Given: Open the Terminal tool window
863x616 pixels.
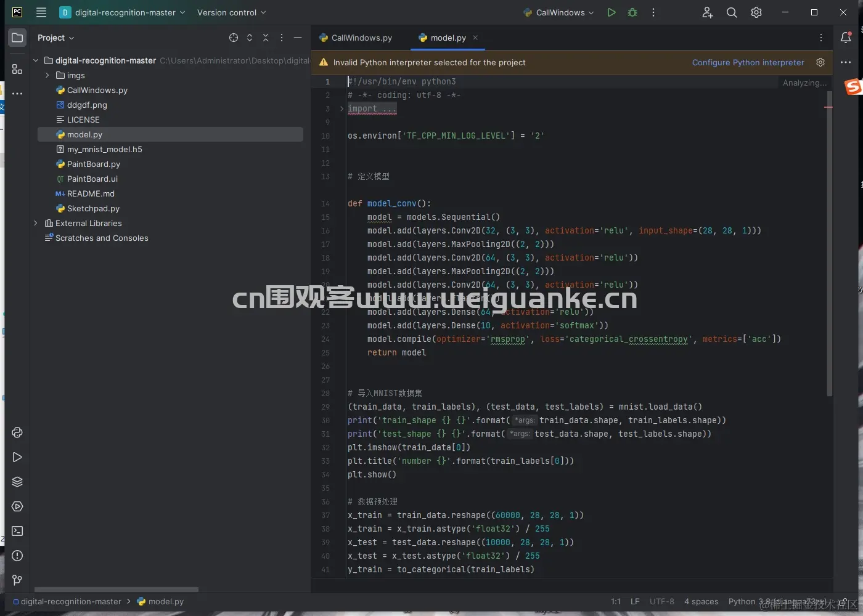Looking at the screenshot, I should coord(17,531).
